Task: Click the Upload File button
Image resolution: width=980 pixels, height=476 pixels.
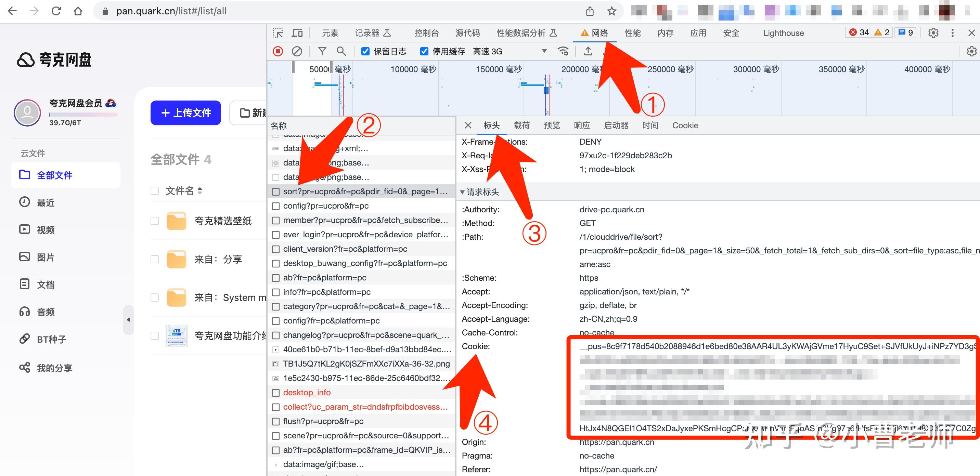Action: tap(186, 113)
